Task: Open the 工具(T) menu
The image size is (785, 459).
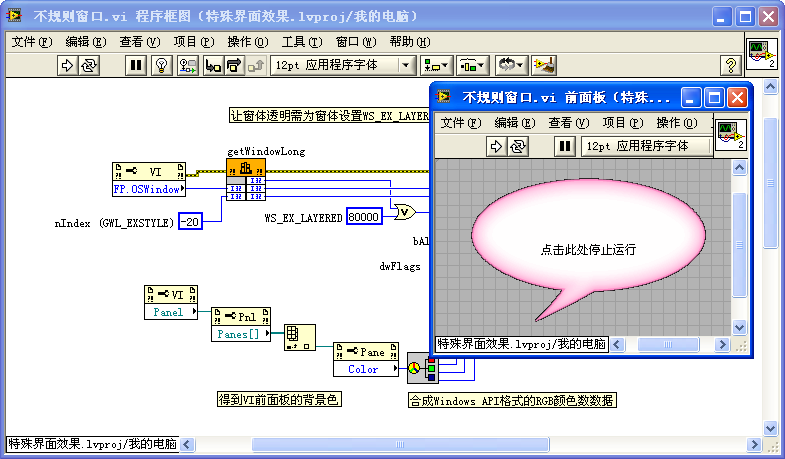Action: [x=301, y=42]
